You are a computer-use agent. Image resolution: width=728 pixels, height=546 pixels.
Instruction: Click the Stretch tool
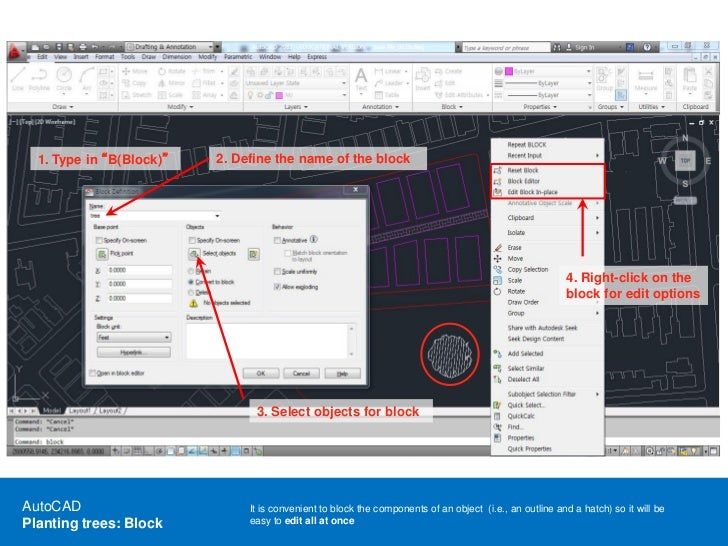point(136,95)
